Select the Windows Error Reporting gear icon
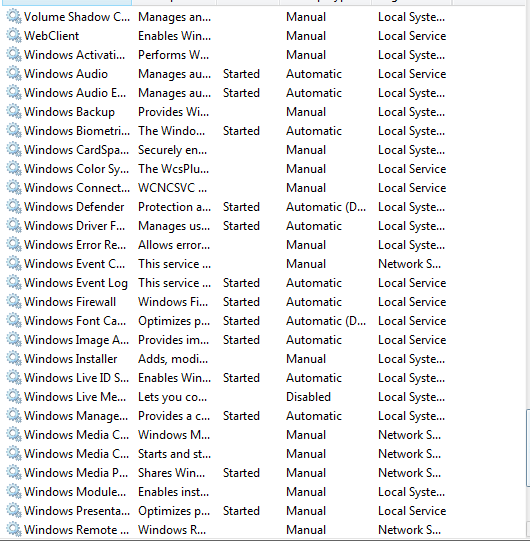Screen dimensions: 530x541 pyautogui.click(x=14, y=244)
